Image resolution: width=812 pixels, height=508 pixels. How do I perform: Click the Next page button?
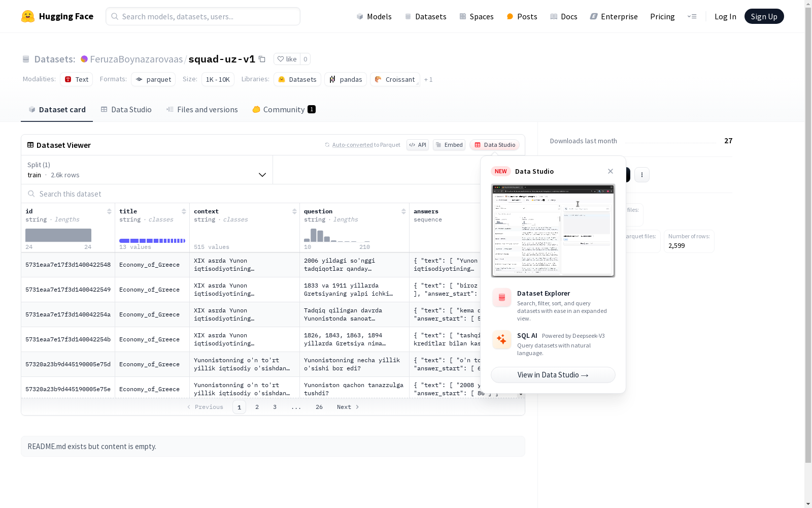[348, 407]
